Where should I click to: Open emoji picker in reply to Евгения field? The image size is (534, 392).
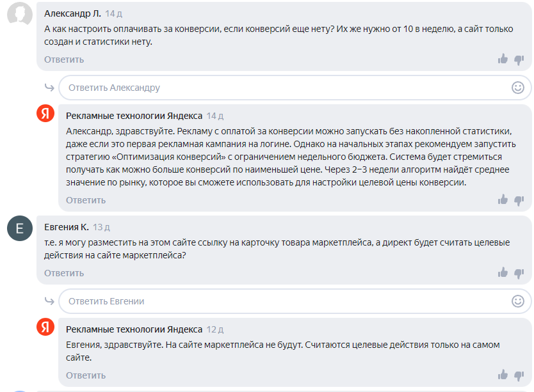pyautogui.click(x=518, y=301)
